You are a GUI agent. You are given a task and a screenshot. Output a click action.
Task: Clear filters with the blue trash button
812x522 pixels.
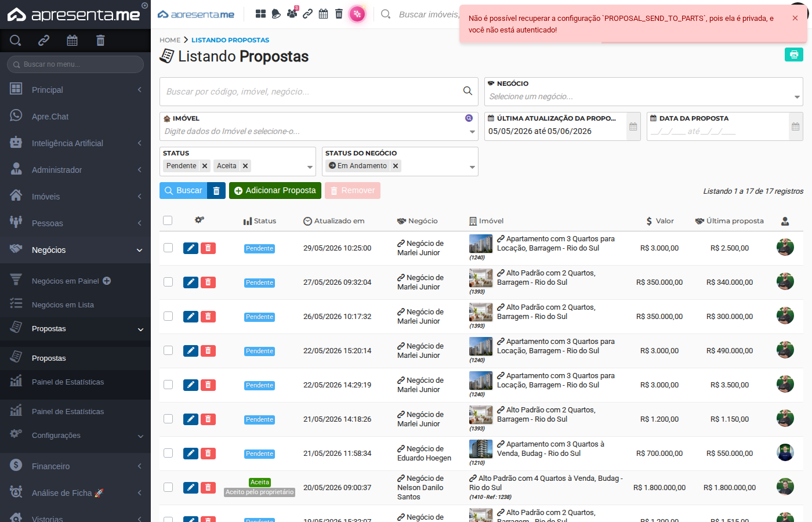[216, 191]
